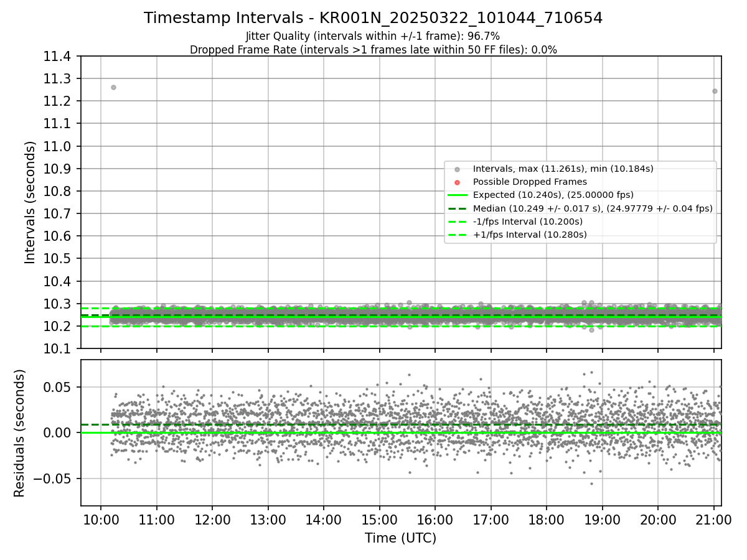Click the '12:00' x-axis tick label
This screenshot has height=560, width=747.
click(x=212, y=520)
